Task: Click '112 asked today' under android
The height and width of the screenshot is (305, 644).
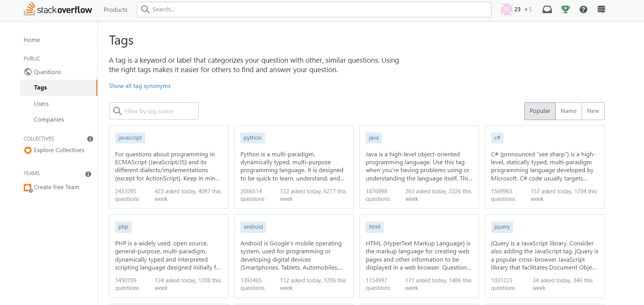Action: 301,280
